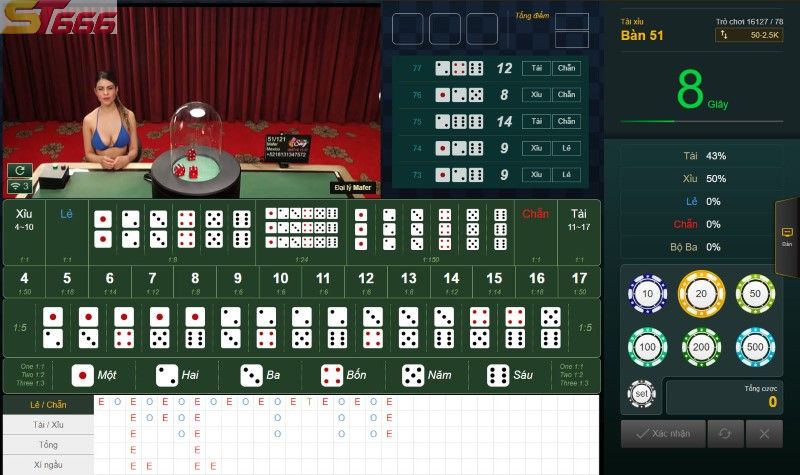Switch to Xí ngầu history tab
The image size is (800, 475).
click(48, 465)
